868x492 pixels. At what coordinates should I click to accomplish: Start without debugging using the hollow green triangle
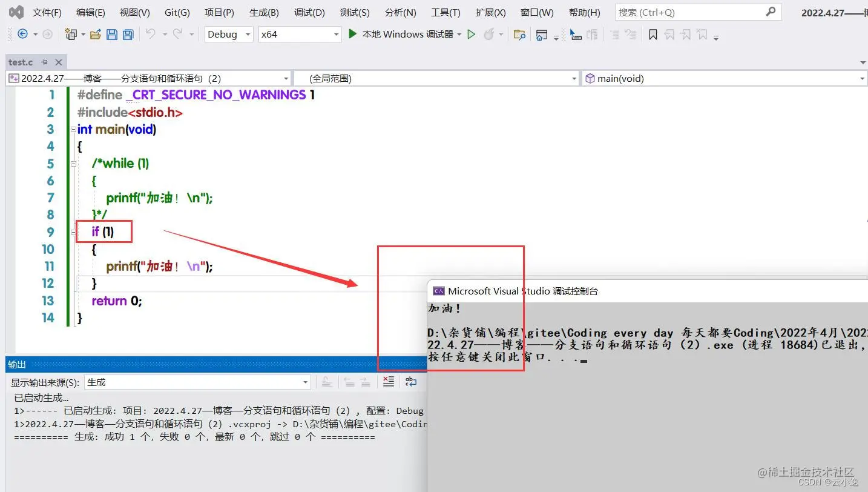coord(472,35)
